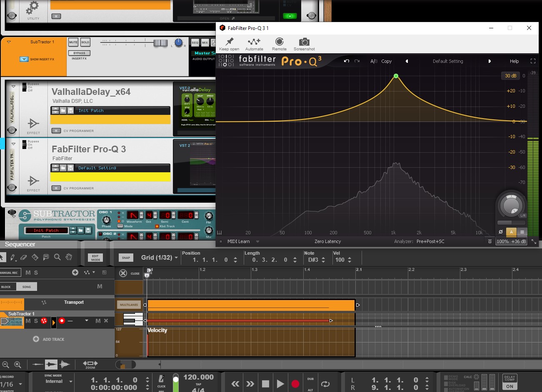Click Copy button in Pro-Q 3
542x392 pixels.
pos(387,61)
